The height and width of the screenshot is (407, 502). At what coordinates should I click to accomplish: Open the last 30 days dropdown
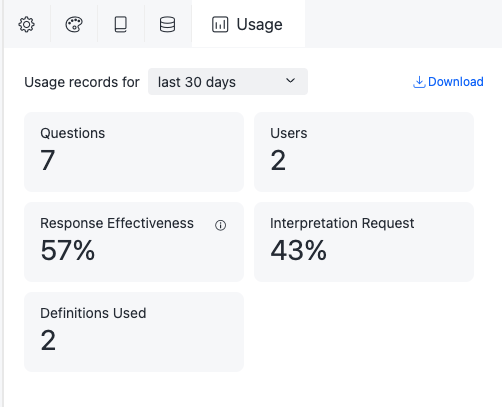pos(228,82)
